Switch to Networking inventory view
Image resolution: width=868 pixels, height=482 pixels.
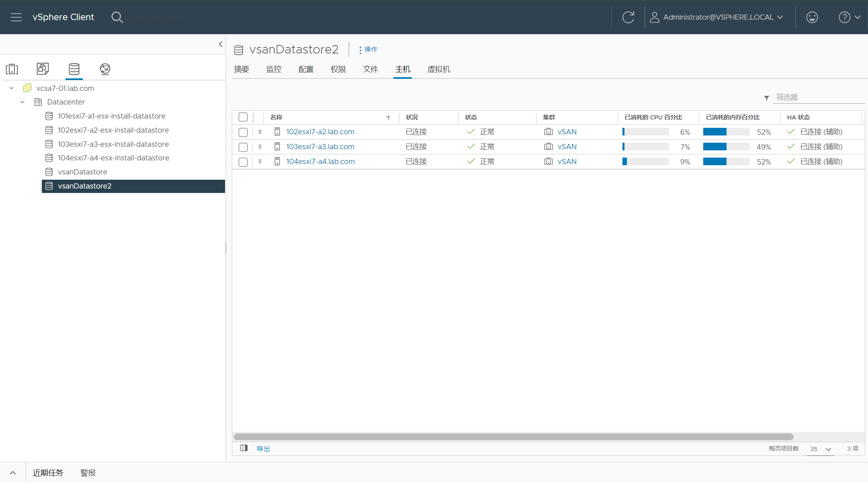coord(105,69)
